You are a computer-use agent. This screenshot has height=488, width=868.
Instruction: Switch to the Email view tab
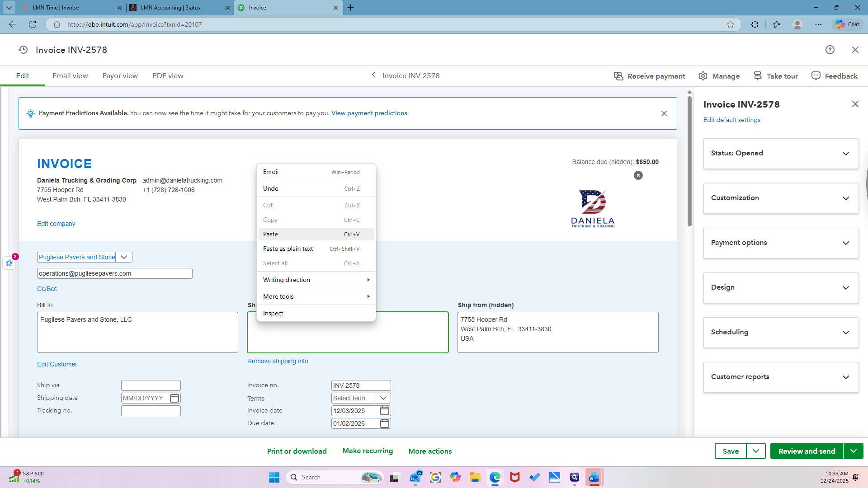click(70, 76)
